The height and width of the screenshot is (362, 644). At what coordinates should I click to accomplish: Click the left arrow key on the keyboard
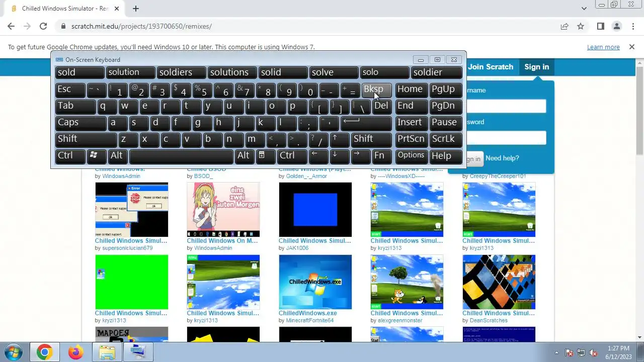pyautogui.click(x=318, y=156)
